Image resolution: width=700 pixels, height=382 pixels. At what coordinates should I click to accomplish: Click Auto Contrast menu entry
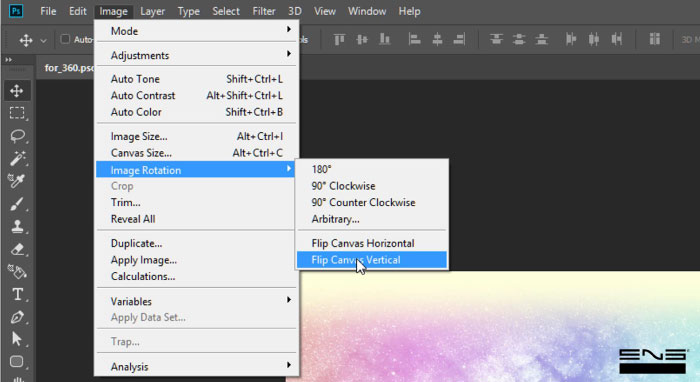(x=196, y=96)
